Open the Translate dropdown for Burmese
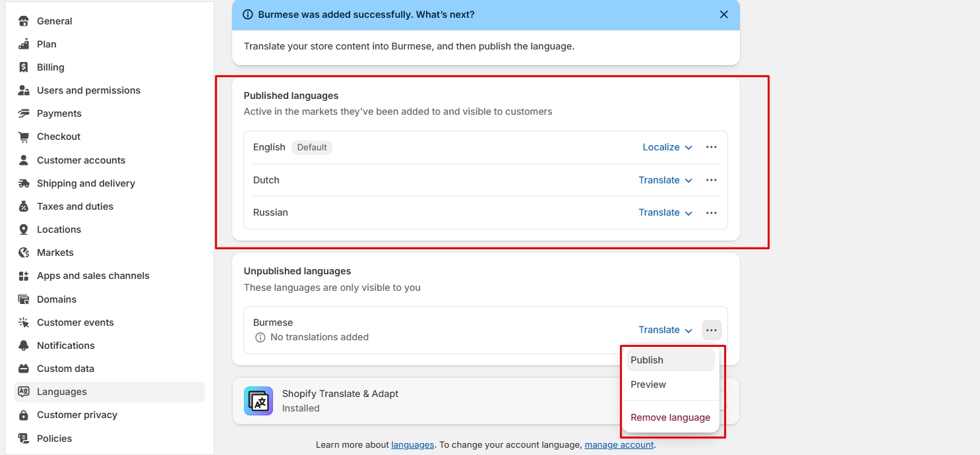 point(665,330)
